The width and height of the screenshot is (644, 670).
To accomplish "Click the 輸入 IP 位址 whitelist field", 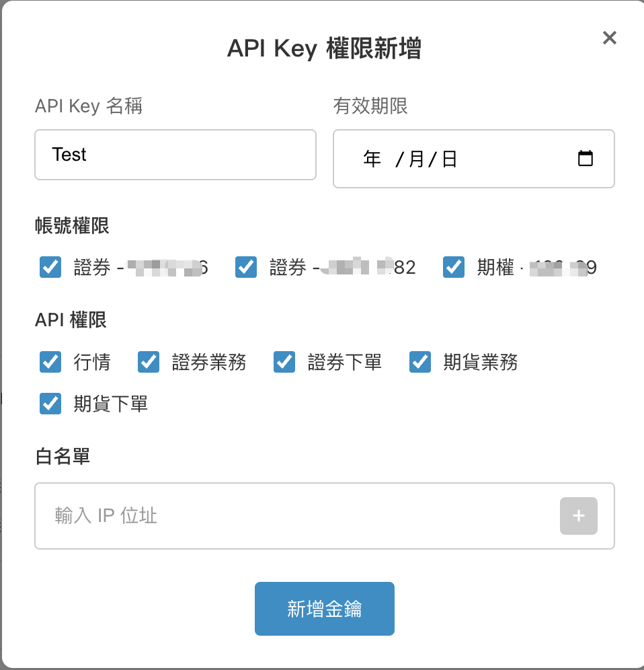I will 269,515.
